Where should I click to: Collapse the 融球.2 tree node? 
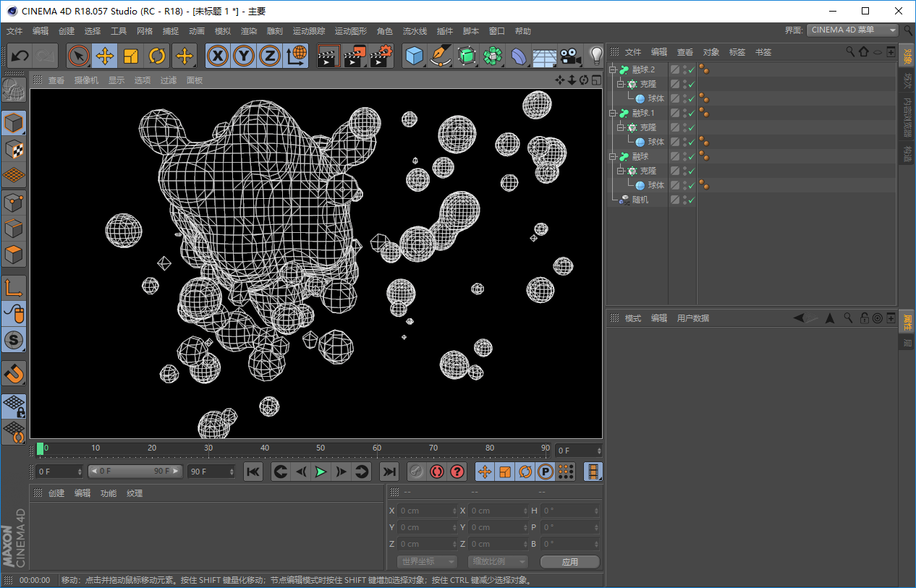[x=612, y=70]
